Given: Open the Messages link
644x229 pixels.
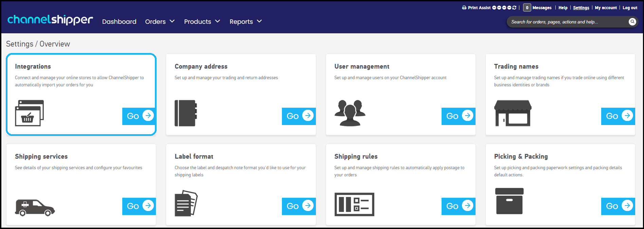Looking at the screenshot, I should [x=542, y=7].
